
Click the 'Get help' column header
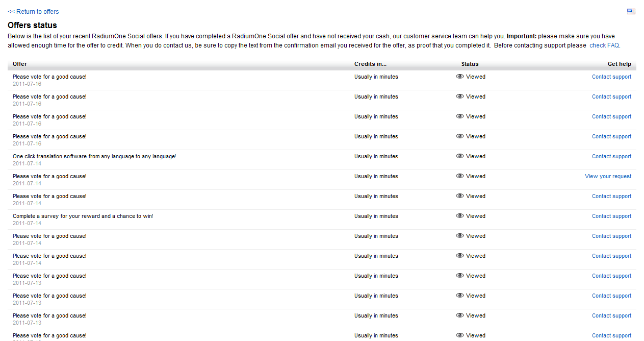[619, 64]
